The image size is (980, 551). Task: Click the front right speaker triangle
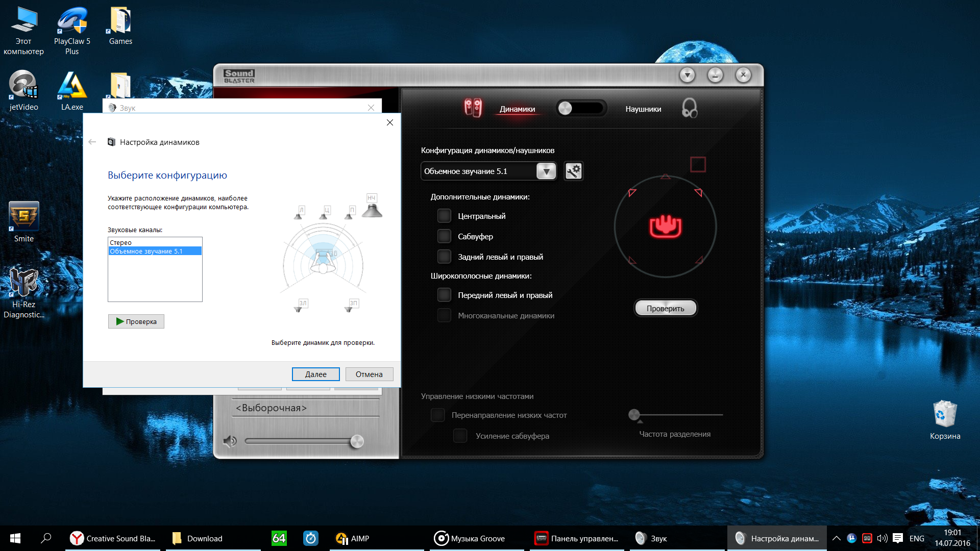coord(698,192)
